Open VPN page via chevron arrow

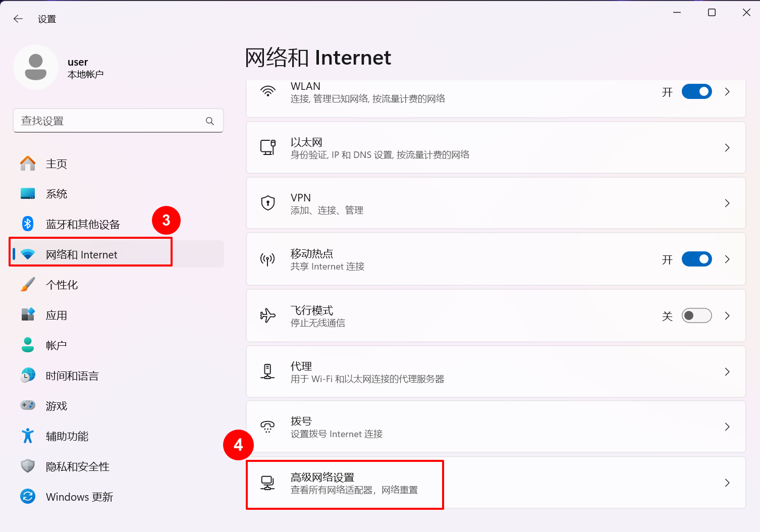point(727,203)
